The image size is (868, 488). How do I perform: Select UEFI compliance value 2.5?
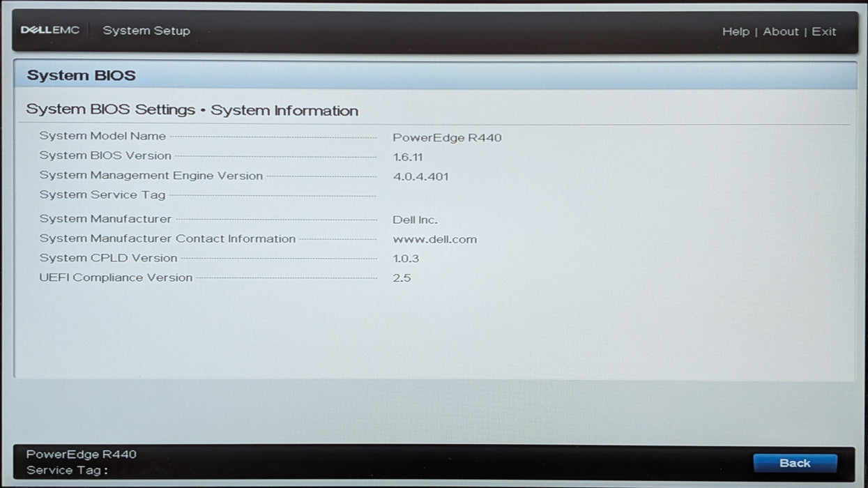point(402,278)
